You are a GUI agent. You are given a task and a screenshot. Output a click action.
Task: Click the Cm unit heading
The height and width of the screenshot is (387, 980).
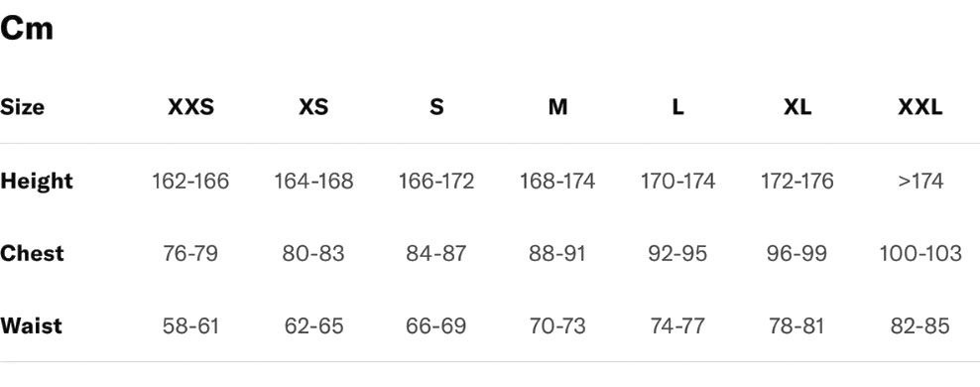[26, 30]
